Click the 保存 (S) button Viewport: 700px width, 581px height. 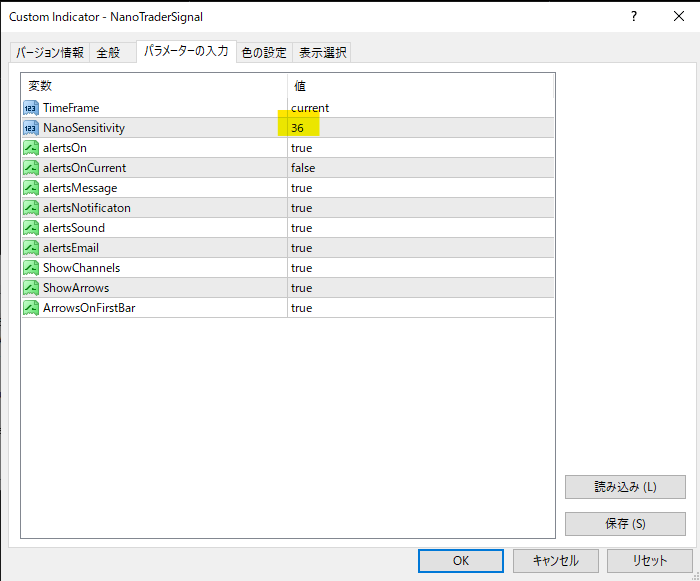point(625,523)
